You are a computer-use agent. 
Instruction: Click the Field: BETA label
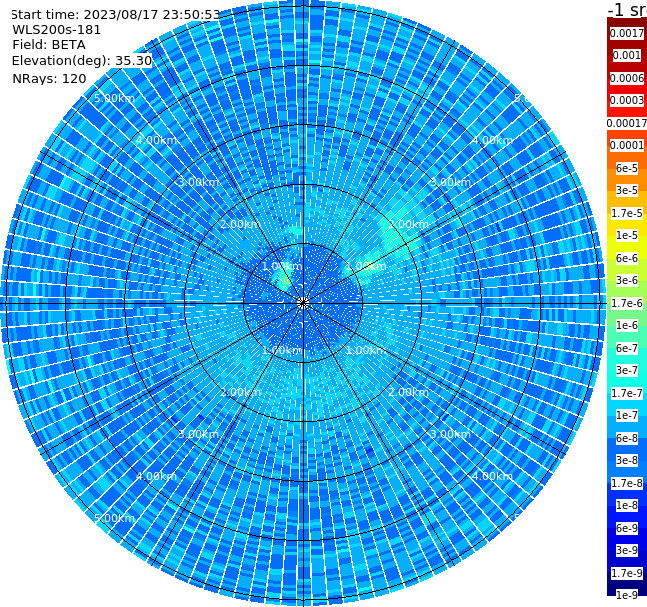pos(49,45)
